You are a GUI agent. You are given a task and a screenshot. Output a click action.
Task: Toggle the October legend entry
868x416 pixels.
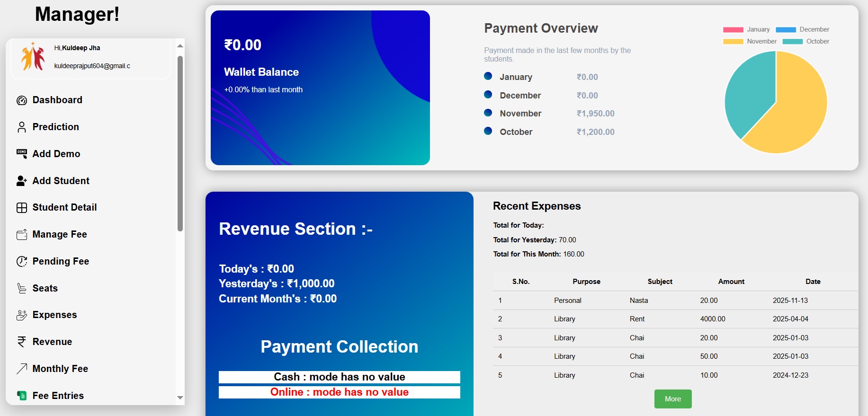805,42
